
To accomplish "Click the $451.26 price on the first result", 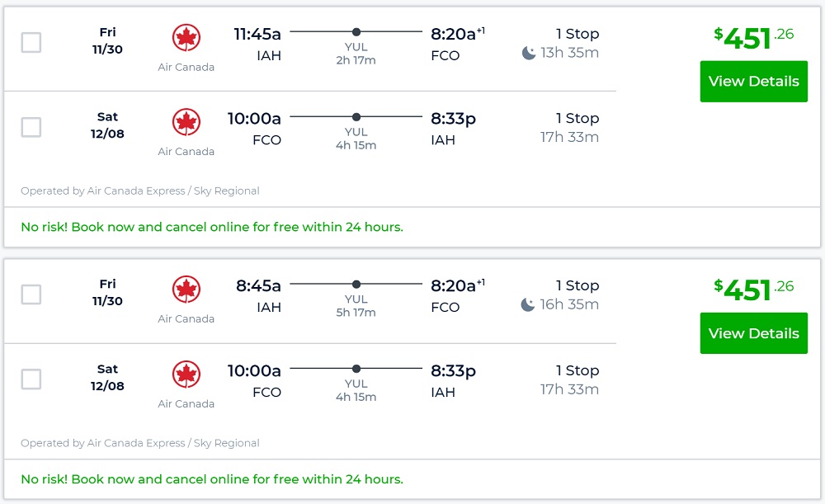I will [753, 37].
